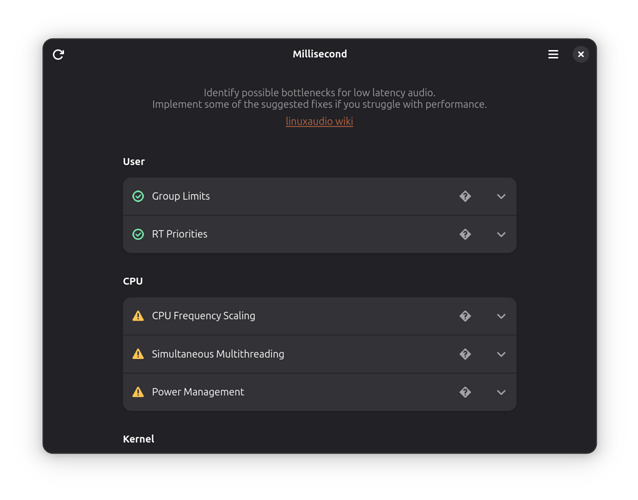Viewport: 638px width, 500px height.
Task: Select the Power Management row label
Action: 198,392
